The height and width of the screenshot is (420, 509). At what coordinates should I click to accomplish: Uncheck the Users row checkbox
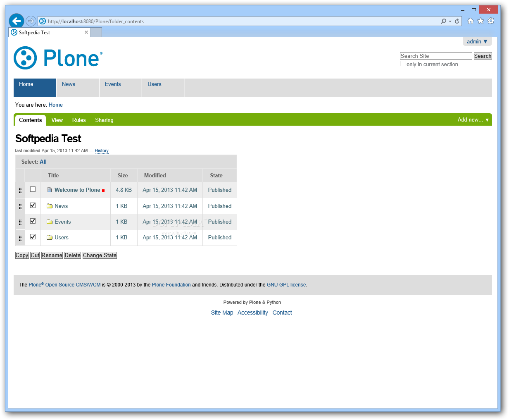click(33, 236)
